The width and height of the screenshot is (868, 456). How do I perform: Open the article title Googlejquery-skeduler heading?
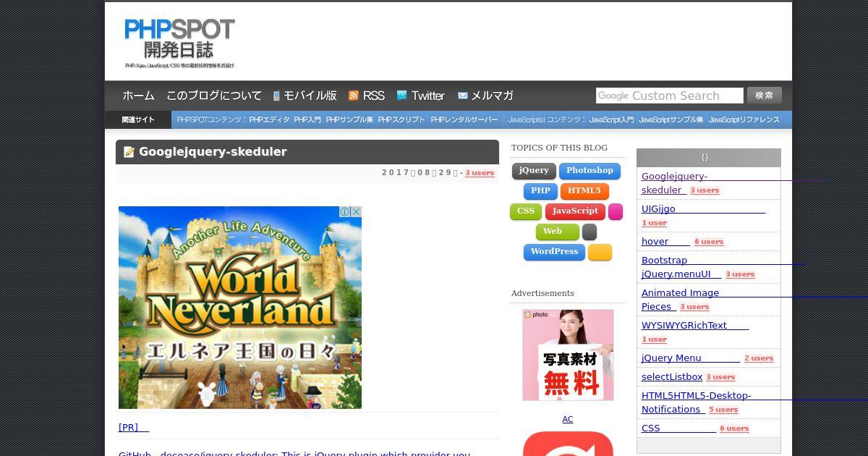click(x=213, y=152)
